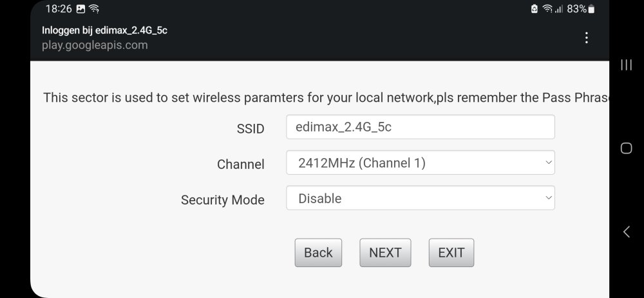This screenshot has height=298, width=644.
Task: Tap the Wi-Fi icon beside the image notification
Action: click(x=95, y=9)
